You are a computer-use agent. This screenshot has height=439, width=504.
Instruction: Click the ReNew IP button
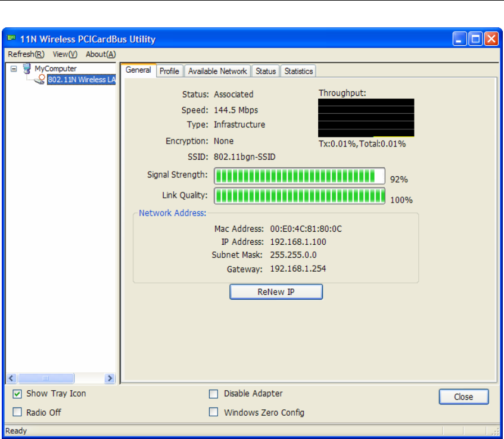pyautogui.click(x=276, y=292)
